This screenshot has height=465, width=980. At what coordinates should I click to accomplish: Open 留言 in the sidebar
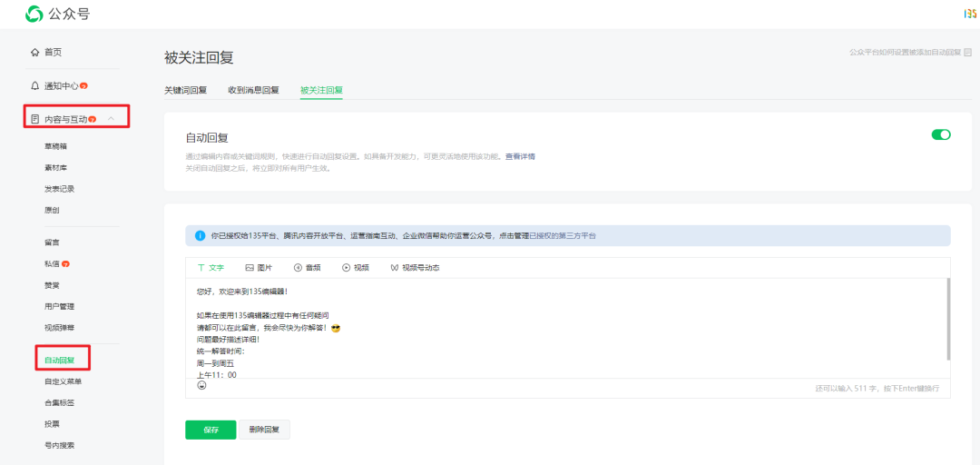[x=52, y=242]
